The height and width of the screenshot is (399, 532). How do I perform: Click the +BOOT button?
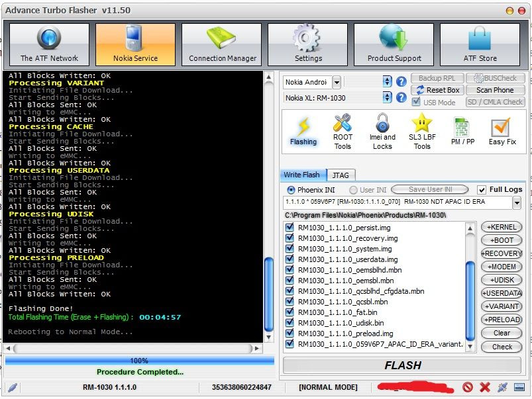[x=502, y=240]
